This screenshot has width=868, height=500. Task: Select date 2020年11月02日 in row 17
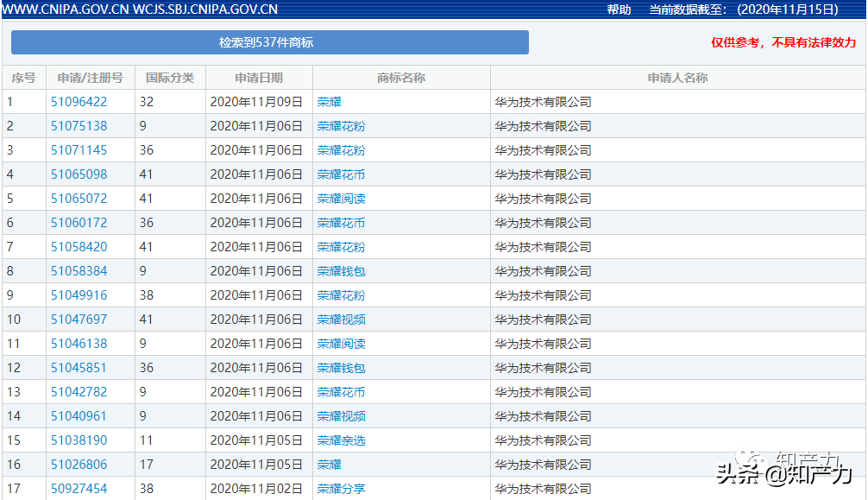tap(256, 489)
